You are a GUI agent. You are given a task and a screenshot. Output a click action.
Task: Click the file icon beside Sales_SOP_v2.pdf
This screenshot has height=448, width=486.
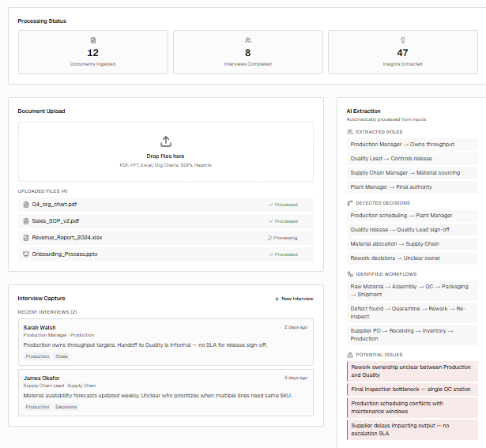[x=26, y=221]
